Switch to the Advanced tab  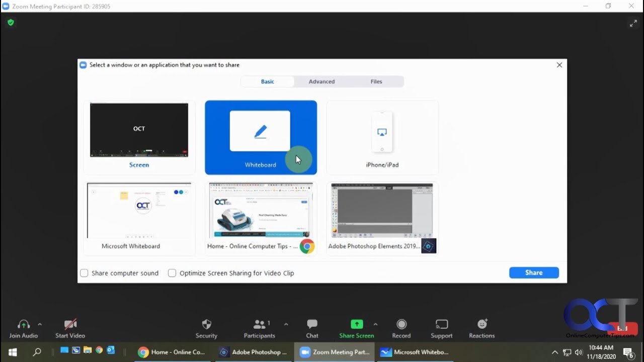point(321,81)
